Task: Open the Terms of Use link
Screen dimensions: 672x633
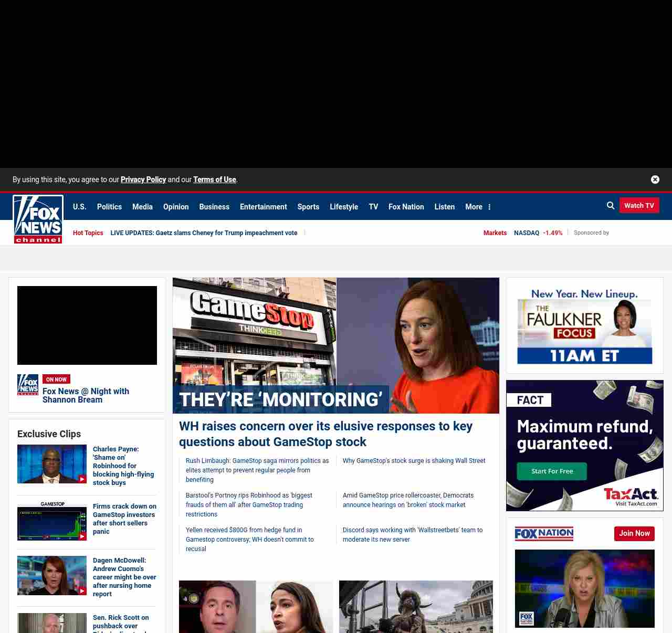Action: [215, 180]
